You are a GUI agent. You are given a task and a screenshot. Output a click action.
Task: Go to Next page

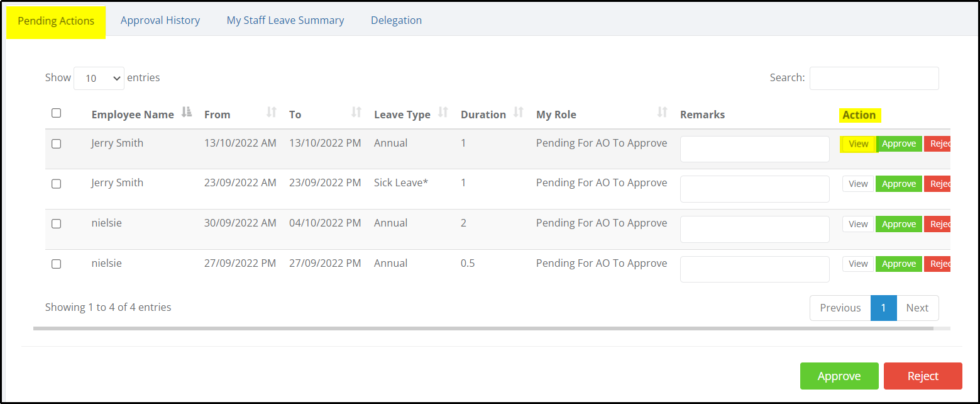(917, 308)
